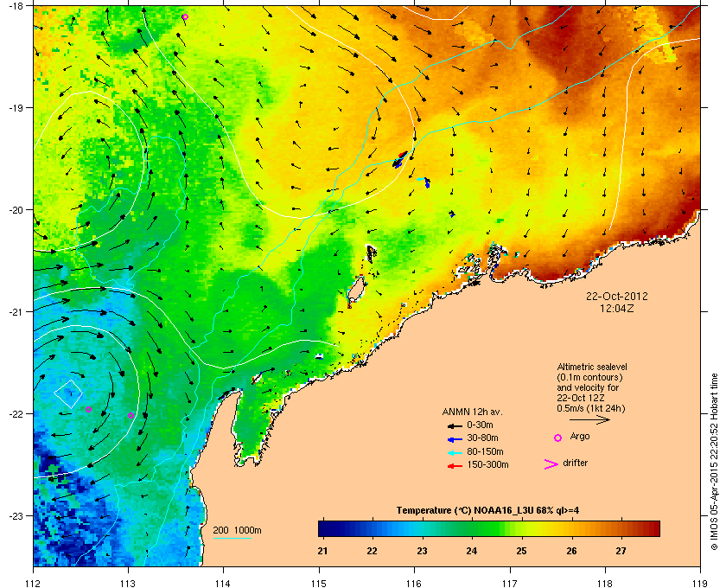726x588 pixels.
Task: Click the Argo float marker near -18 latitude
Action: [185, 17]
